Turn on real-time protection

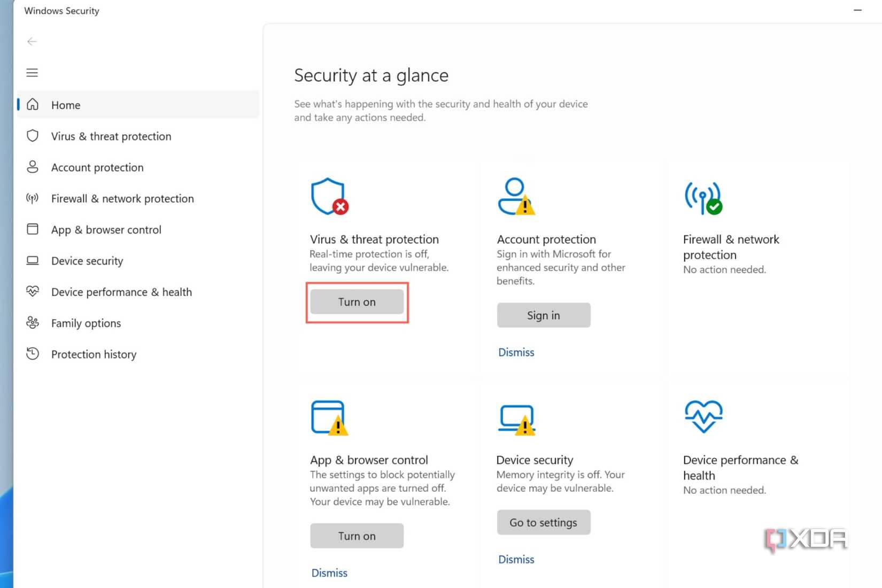[x=357, y=301]
